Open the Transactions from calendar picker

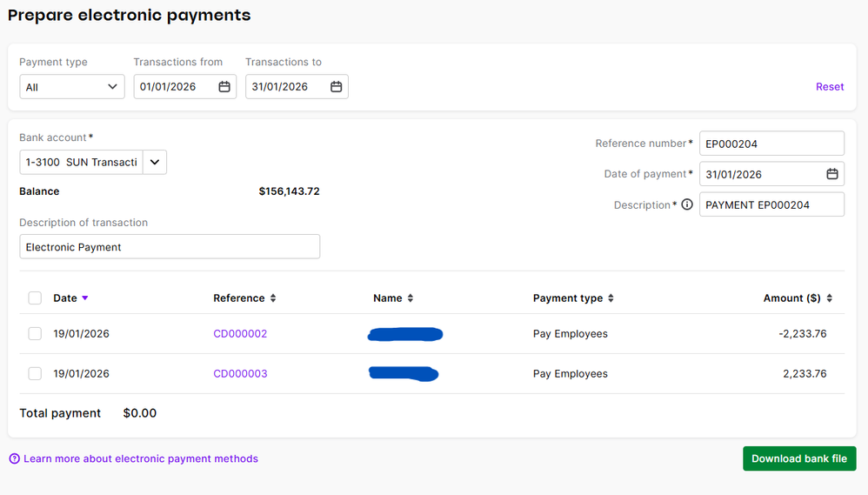224,87
